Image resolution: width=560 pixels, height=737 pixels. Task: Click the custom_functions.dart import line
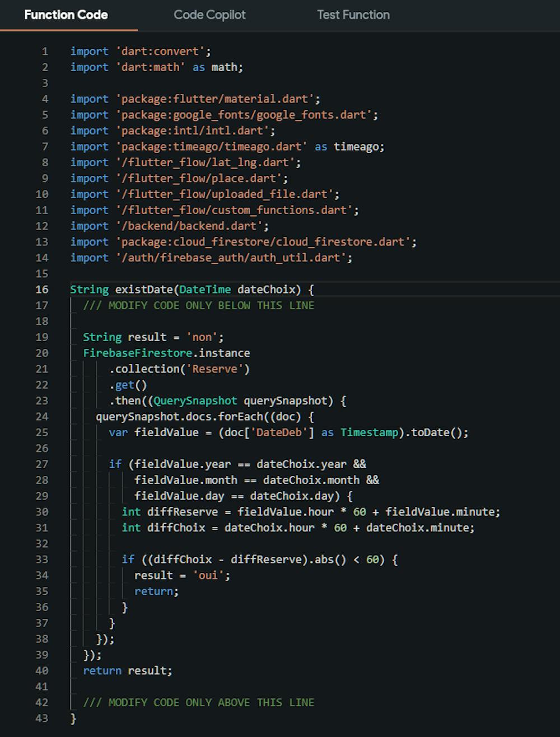[x=214, y=210]
